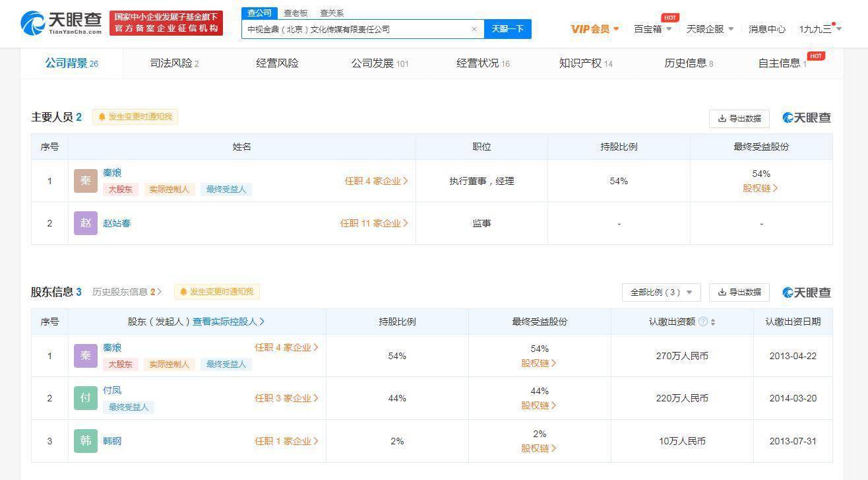The width and height of the screenshot is (868, 480).
Task: Click 秦烺 avatar in 主要人员 table
Action: [x=86, y=181]
